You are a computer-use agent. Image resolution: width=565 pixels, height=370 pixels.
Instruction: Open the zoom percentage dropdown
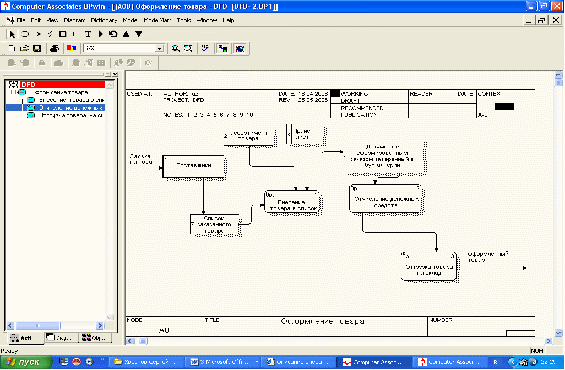point(159,48)
